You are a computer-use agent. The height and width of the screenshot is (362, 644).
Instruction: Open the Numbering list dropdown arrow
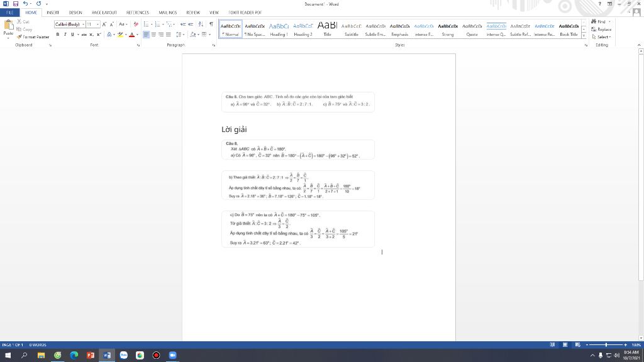163,25
